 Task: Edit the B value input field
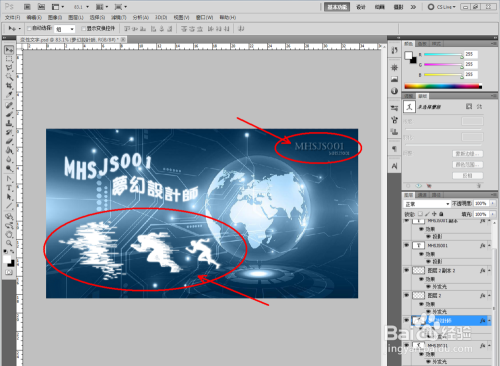(x=471, y=74)
